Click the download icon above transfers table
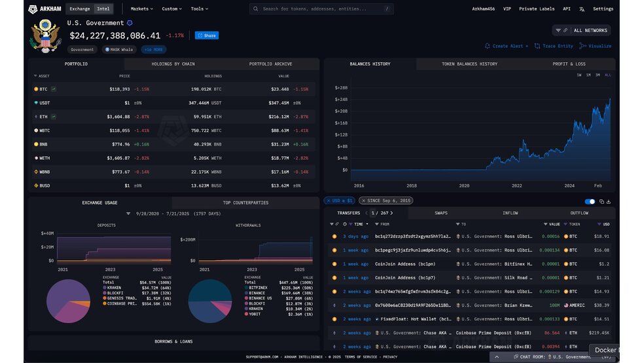644x363 pixels. [x=609, y=201]
